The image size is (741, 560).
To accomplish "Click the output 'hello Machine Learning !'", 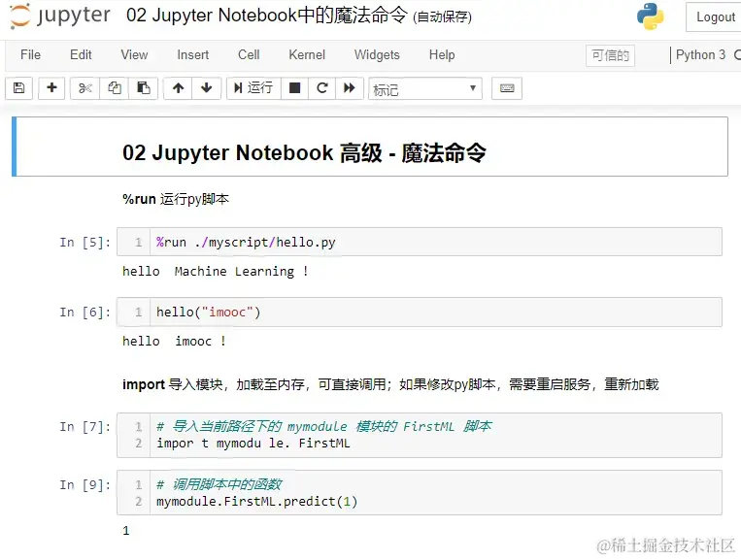I will [x=215, y=272].
